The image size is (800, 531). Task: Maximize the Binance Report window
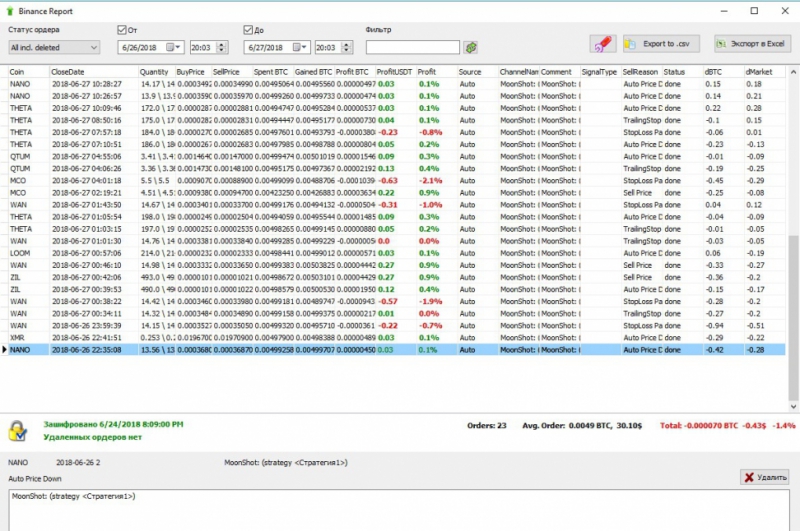click(x=754, y=11)
